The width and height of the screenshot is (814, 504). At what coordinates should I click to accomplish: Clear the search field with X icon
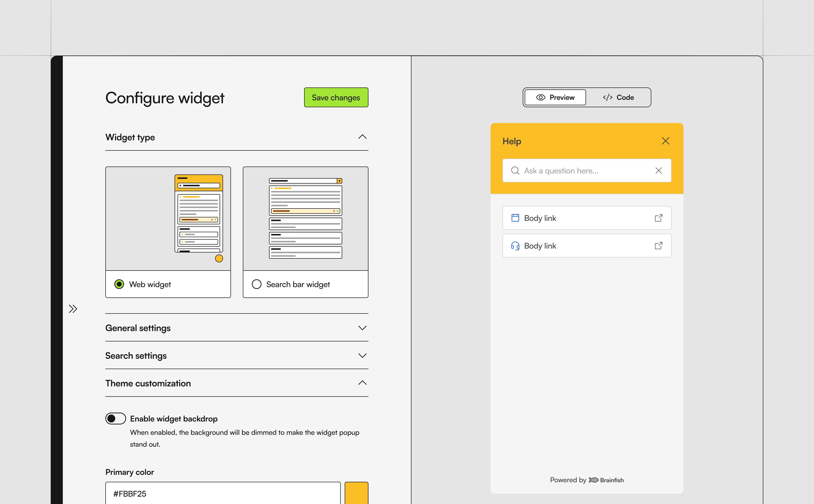coord(658,171)
